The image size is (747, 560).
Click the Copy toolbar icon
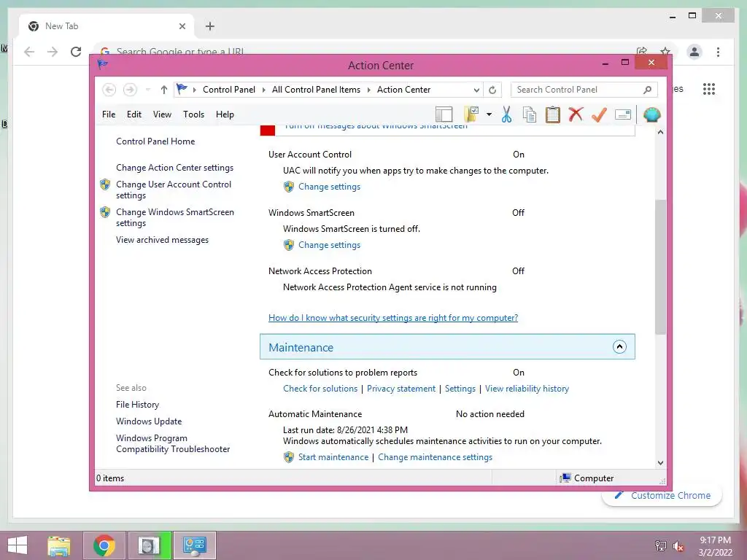(x=530, y=114)
